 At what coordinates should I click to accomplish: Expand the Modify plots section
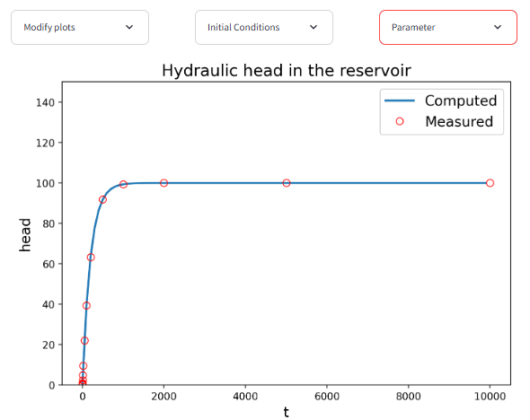point(80,27)
